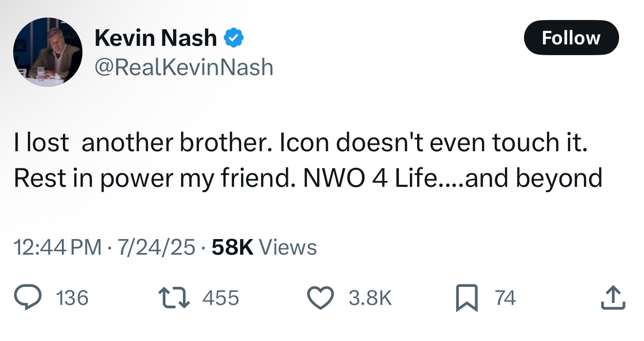This screenshot has width=644, height=341.
Task: Click the 74 bookmarks count
Action: pos(505,298)
